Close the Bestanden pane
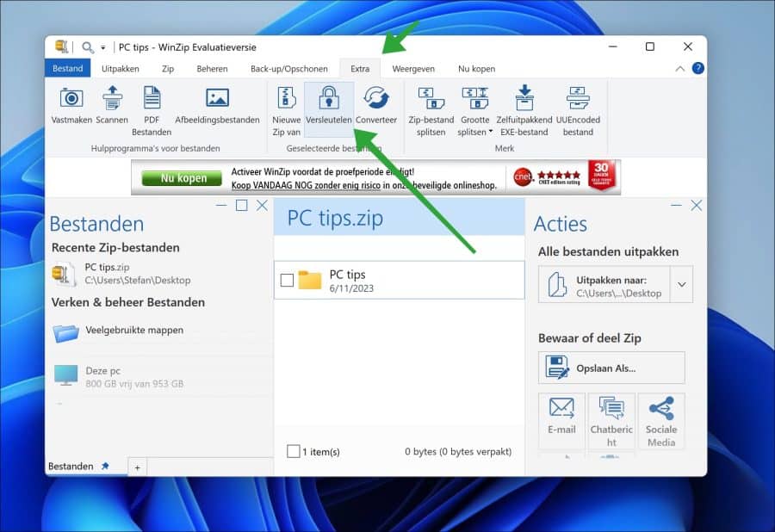This screenshot has width=775, height=532. (262, 205)
